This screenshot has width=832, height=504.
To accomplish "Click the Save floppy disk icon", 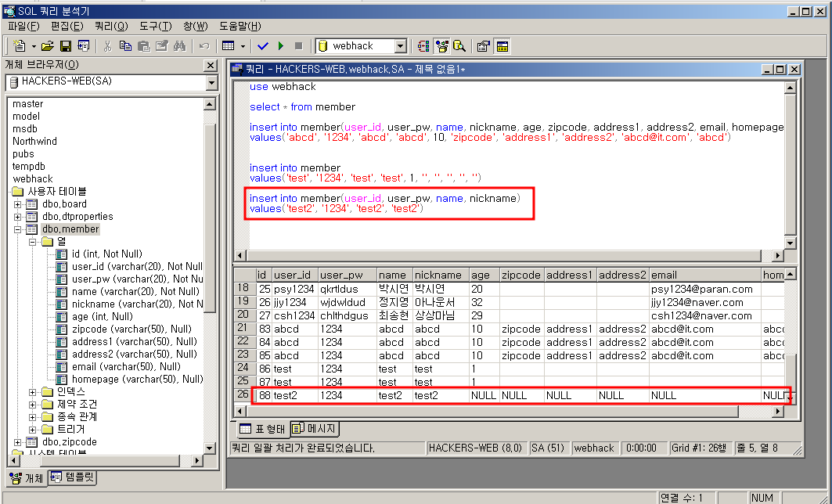I will coord(65,46).
